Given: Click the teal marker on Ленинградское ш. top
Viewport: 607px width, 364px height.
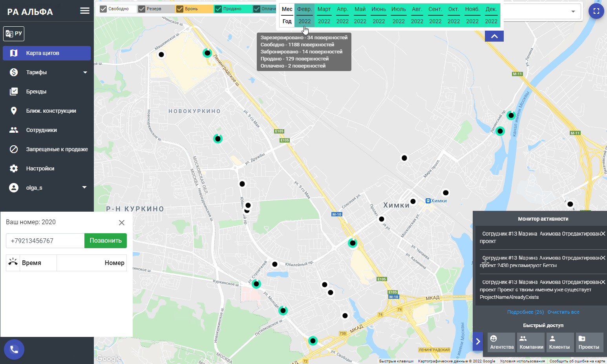Looking at the screenshot, I should [207, 53].
